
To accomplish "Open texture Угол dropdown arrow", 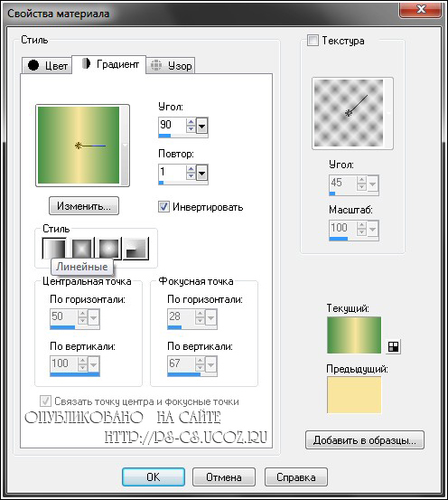I will coord(372,184).
